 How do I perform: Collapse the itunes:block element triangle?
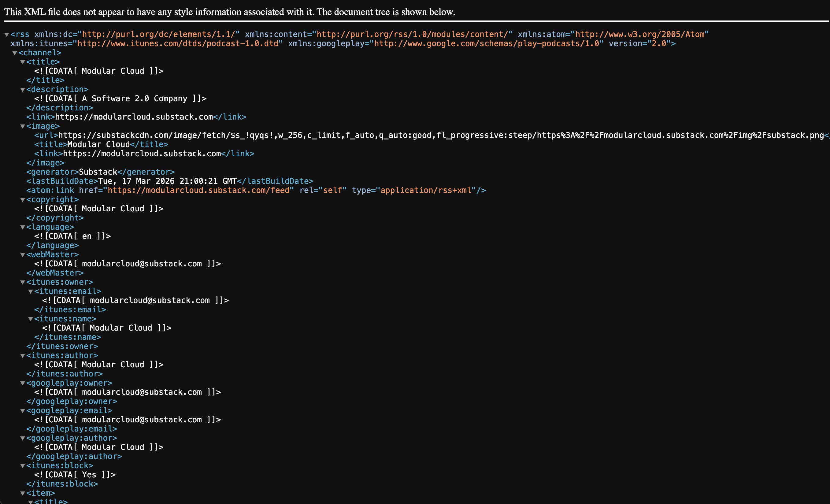pos(23,466)
